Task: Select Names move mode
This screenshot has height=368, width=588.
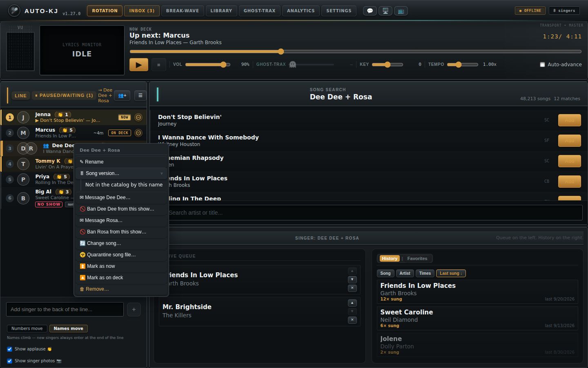Action: tap(68, 329)
